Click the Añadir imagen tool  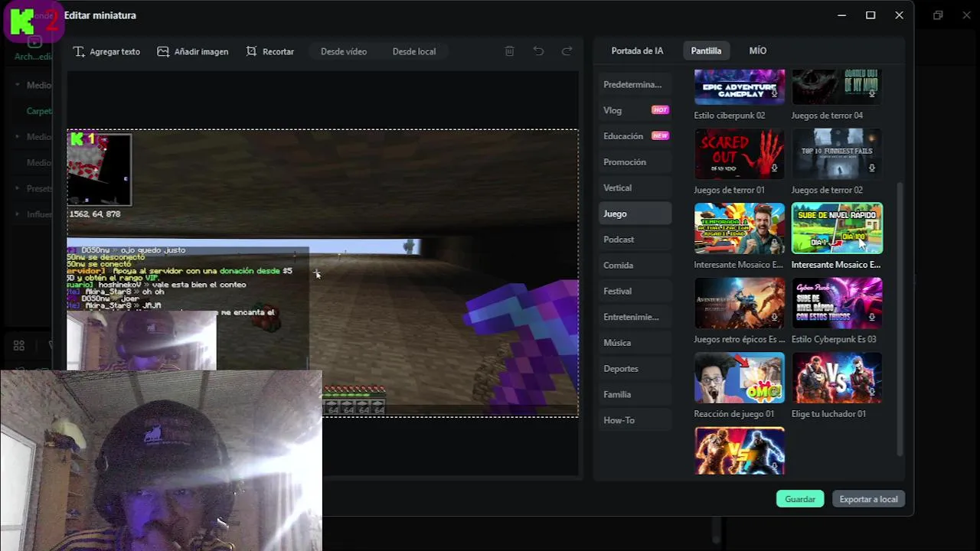pos(193,51)
